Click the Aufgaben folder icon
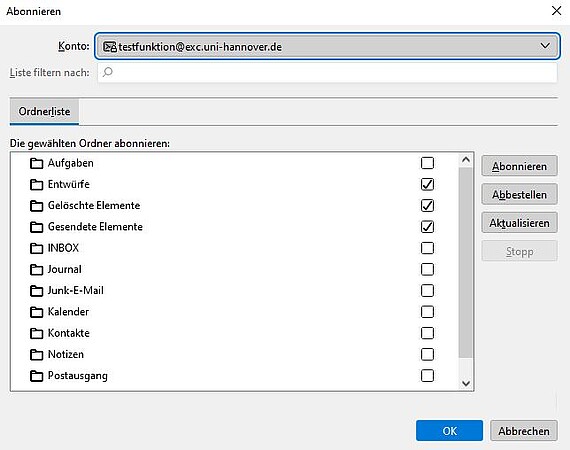 point(36,164)
